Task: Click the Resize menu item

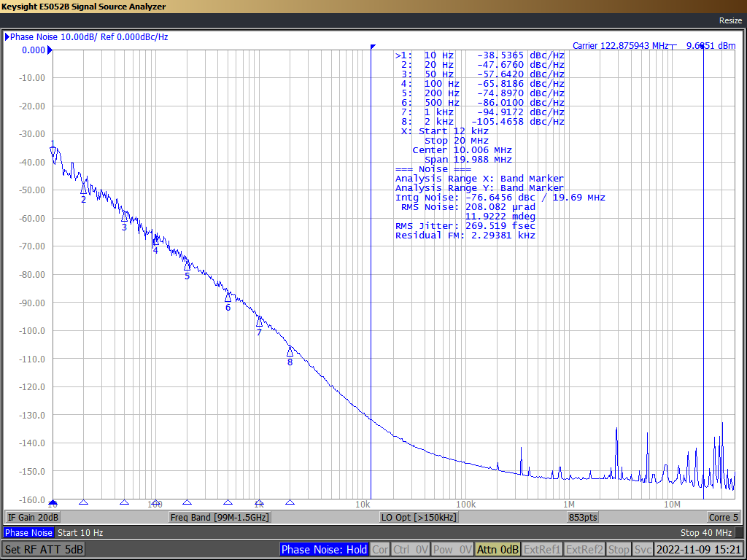Action: tap(729, 20)
